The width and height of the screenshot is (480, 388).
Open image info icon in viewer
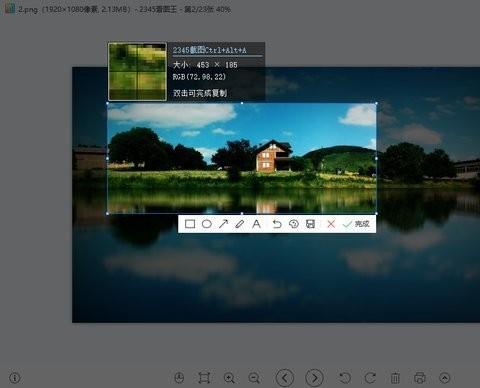[15, 378]
